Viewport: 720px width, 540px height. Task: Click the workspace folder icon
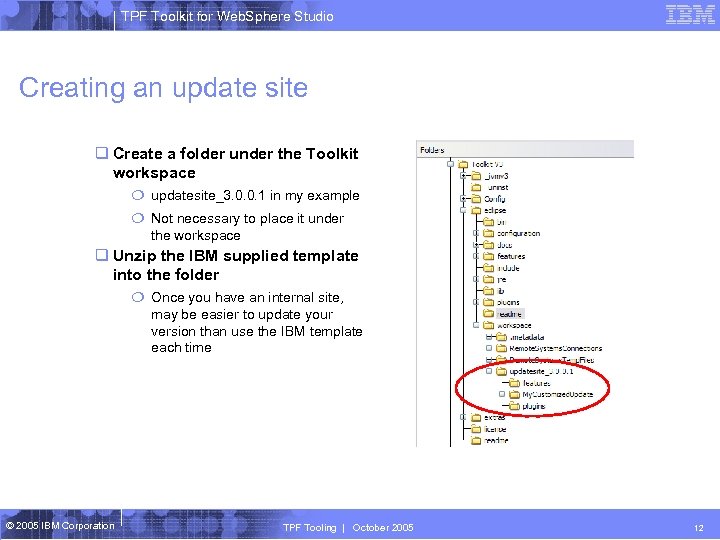click(489, 325)
